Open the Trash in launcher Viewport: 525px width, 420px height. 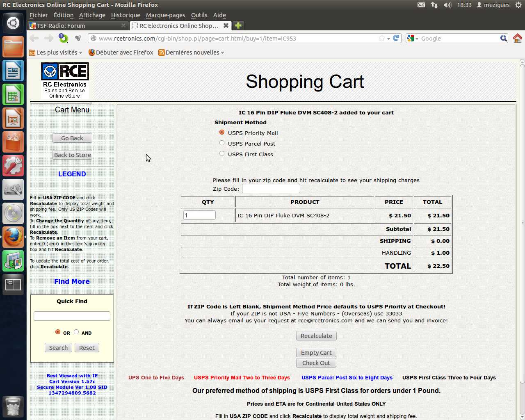click(x=13, y=407)
